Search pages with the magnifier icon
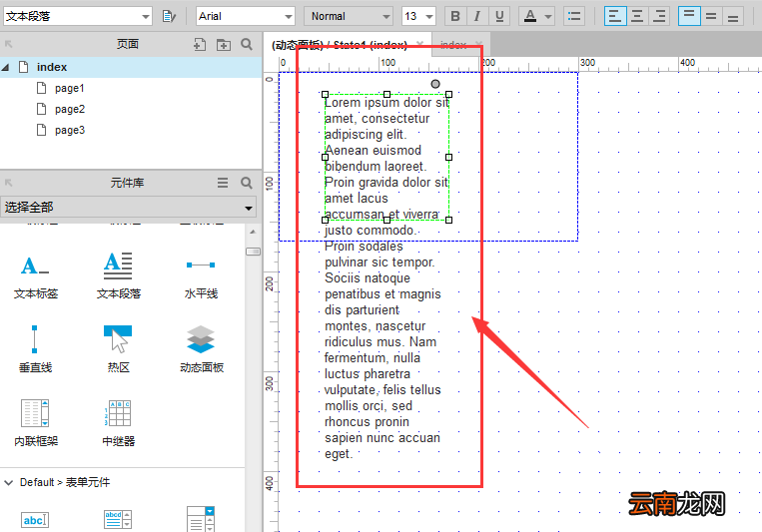762x532 pixels. coord(247,45)
